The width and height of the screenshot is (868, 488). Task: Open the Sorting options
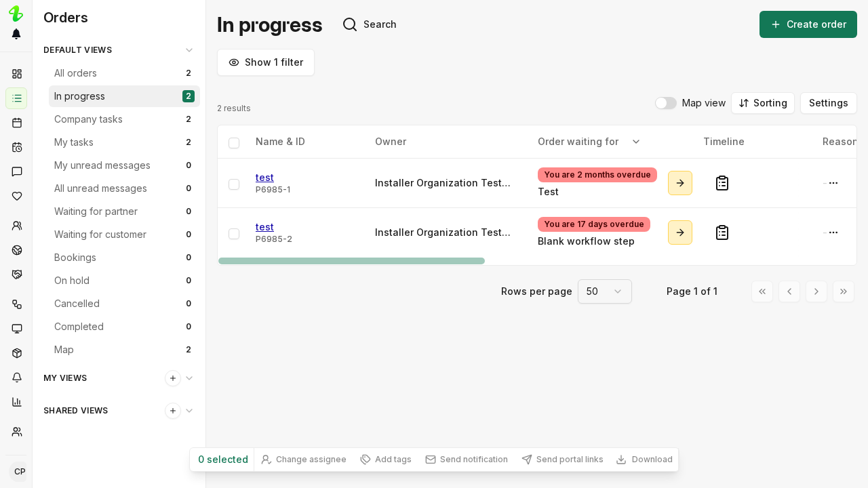point(763,103)
